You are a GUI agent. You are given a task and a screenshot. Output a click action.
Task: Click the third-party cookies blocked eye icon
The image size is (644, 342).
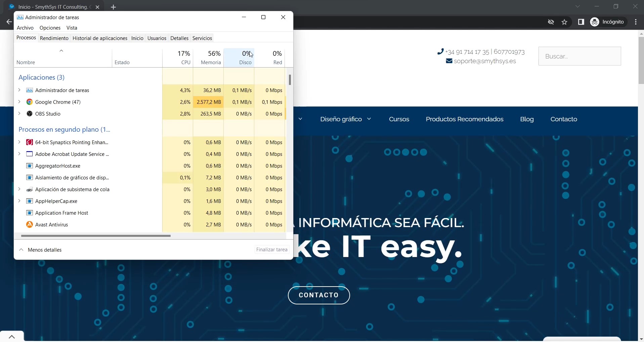(551, 22)
